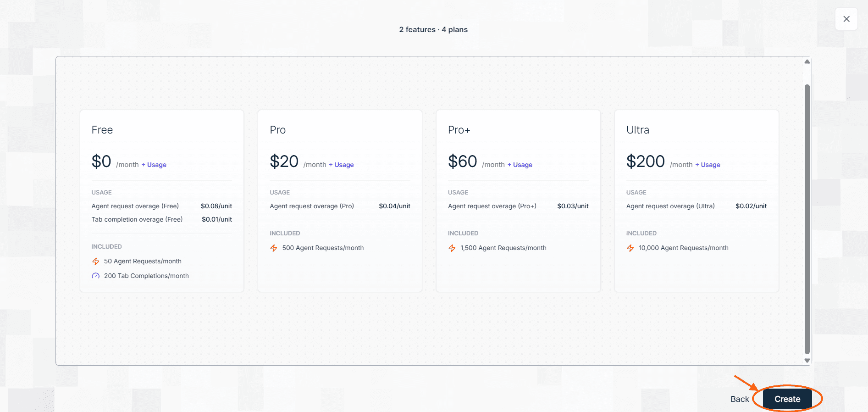Click the lightning icon beside 50 Agent Requests/month
Image resolution: width=868 pixels, height=412 pixels.
pyautogui.click(x=96, y=262)
